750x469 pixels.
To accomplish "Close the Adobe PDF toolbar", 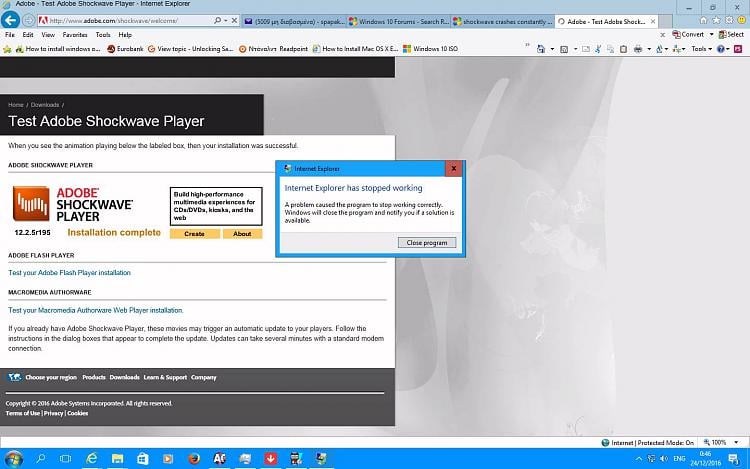I will (662, 35).
